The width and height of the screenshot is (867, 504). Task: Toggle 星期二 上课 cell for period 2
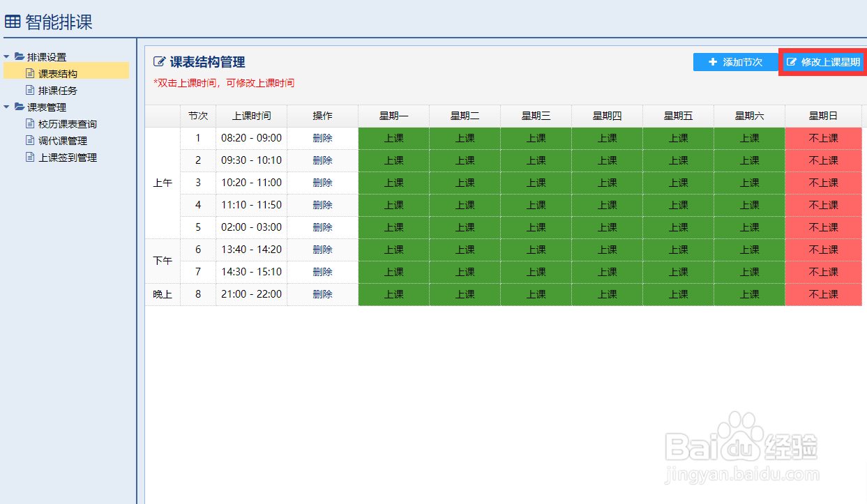465,160
